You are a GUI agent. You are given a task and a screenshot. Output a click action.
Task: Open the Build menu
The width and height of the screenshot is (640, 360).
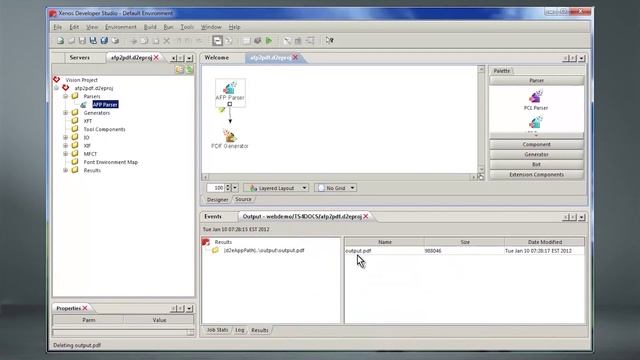(150, 27)
